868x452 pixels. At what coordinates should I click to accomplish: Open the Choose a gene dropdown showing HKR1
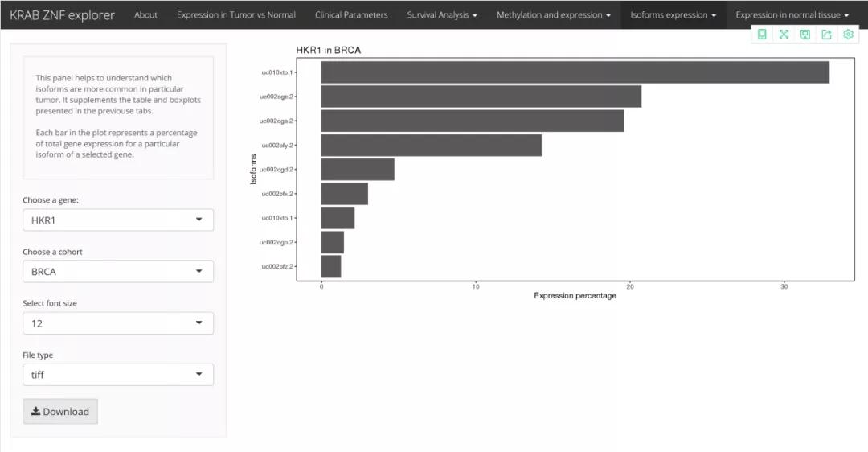118,220
